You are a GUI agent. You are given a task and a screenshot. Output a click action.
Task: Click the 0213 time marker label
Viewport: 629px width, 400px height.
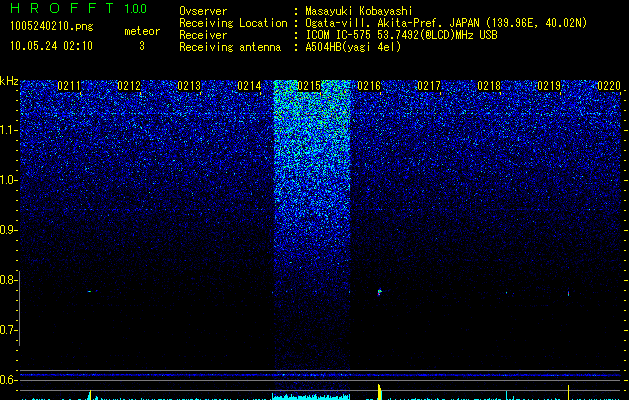189,86
